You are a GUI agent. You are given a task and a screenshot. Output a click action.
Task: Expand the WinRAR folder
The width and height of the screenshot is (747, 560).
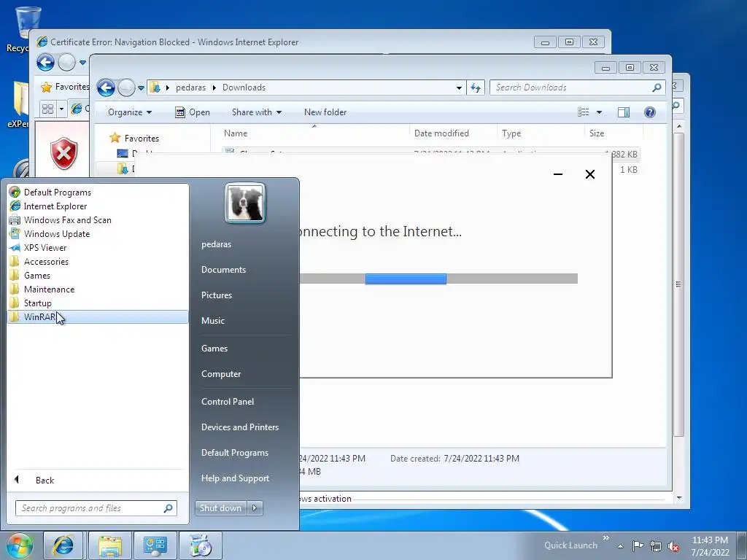[98, 316]
